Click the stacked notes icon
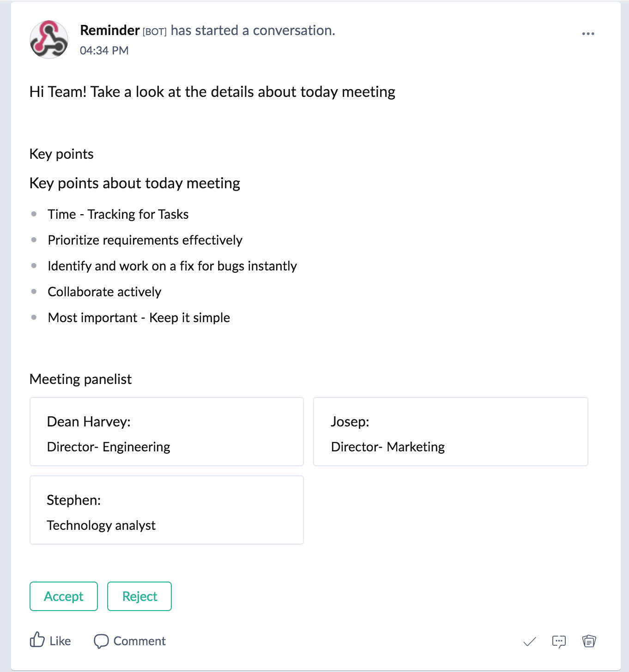 coord(589,641)
